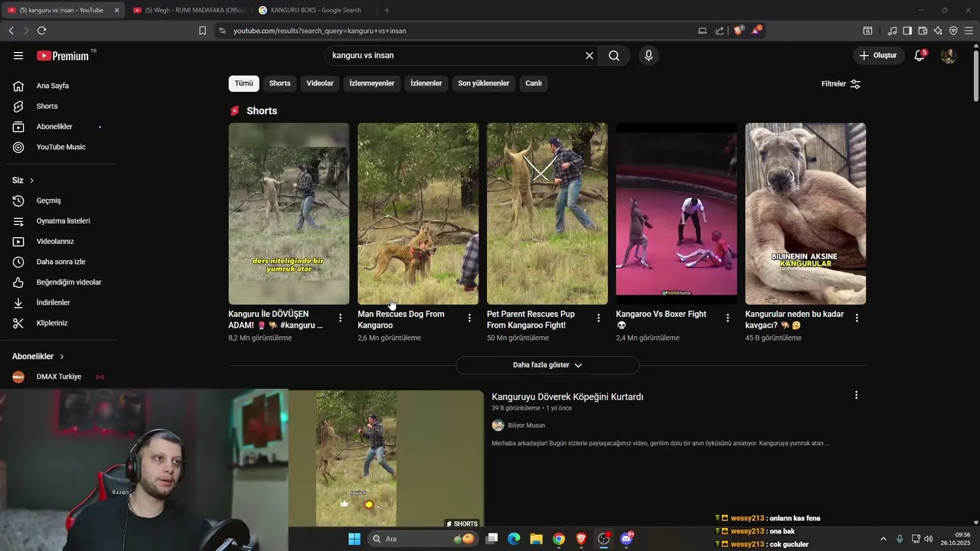Viewport: 980px width, 551px height.
Task: Select the Canlı filter chip
Action: tap(534, 83)
